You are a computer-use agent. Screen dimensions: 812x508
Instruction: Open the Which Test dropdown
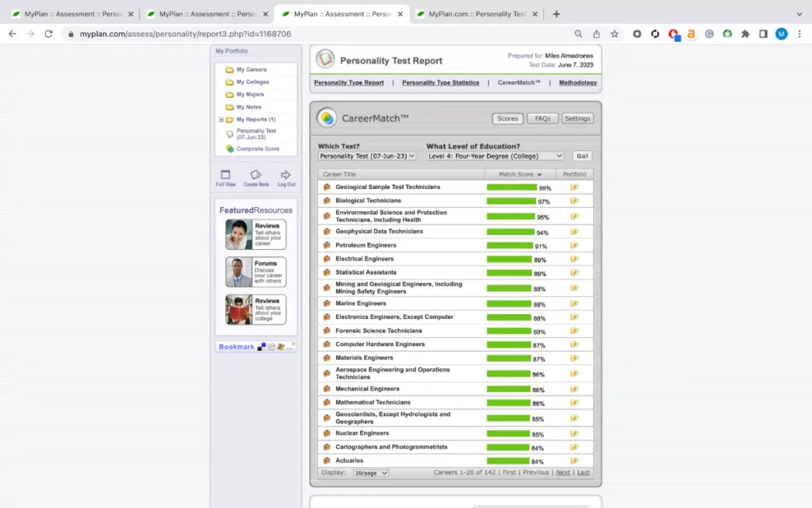coord(366,156)
